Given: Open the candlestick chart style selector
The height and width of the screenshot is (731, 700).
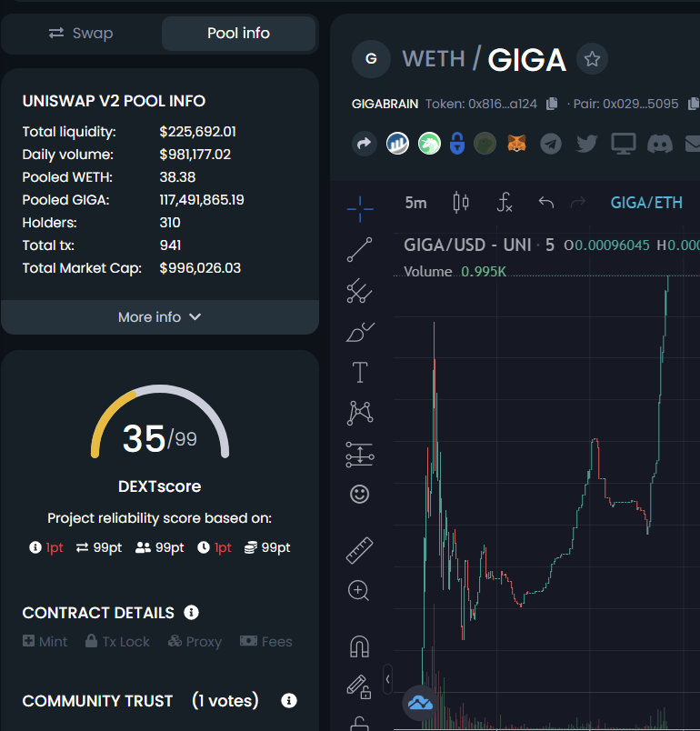Looking at the screenshot, I should click(461, 203).
